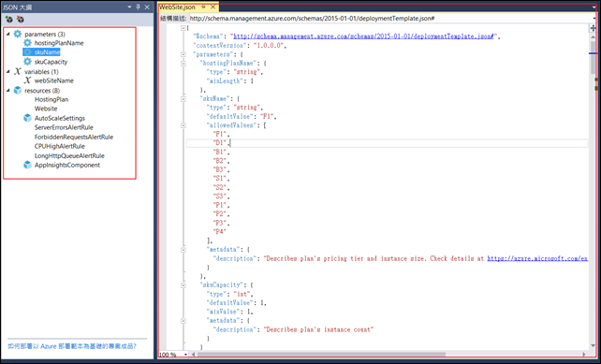Viewport: 601px width, 364px height.
Task: Open the azure.microsoft.com link in description
Action: click(537, 258)
